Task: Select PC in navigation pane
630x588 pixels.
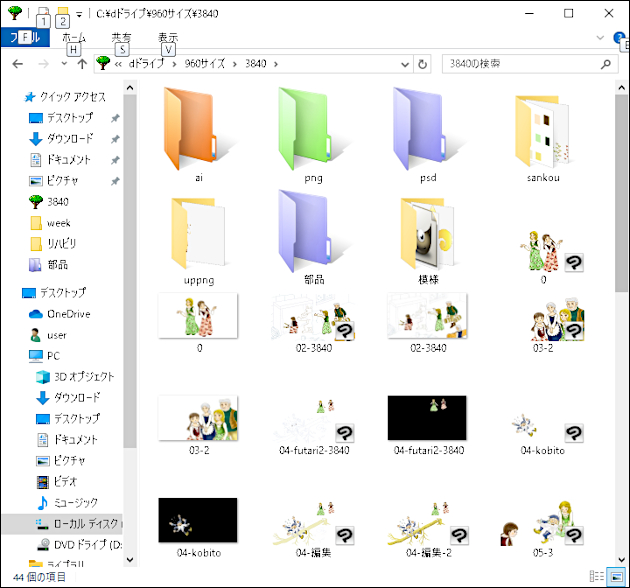Action: coord(44,356)
